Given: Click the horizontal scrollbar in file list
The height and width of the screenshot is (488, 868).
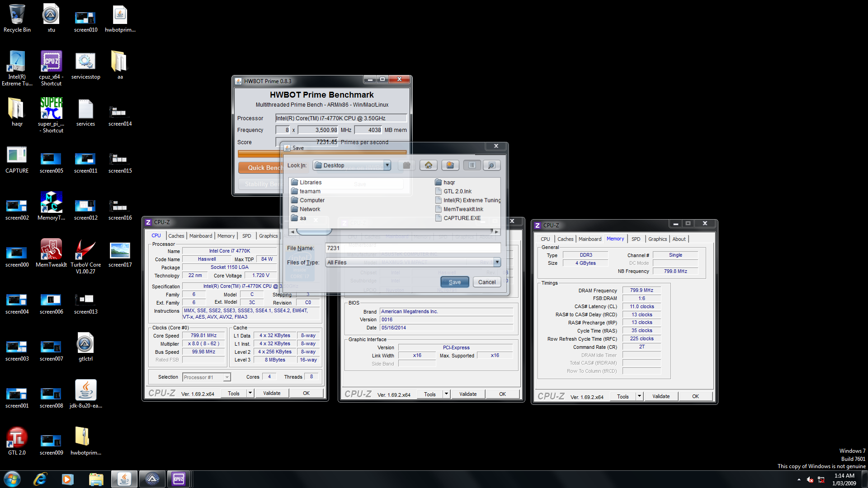Looking at the screenshot, I should [x=314, y=231].
